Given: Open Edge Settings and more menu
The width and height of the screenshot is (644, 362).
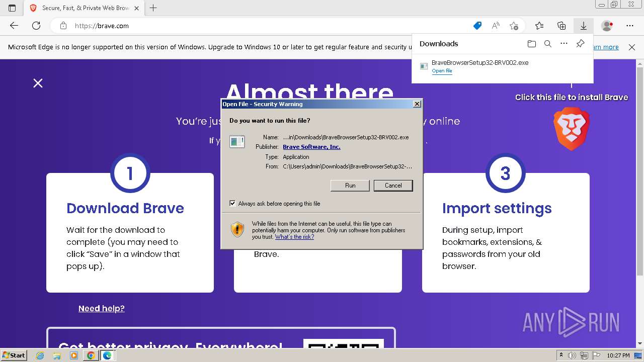Looking at the screenshot, I should point(630,26).
